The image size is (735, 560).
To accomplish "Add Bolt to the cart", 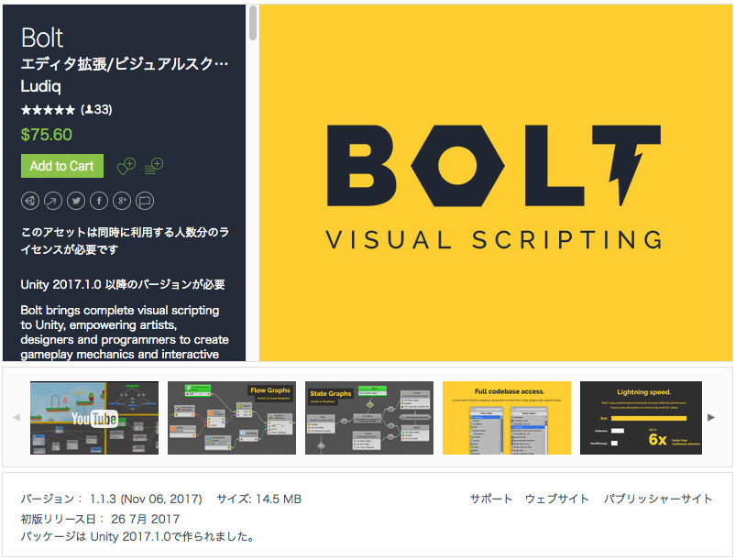I will click(62, 166).
